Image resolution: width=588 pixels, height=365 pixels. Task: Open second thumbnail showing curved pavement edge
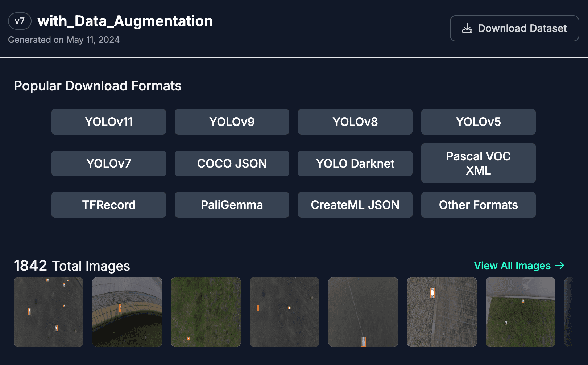127,312
